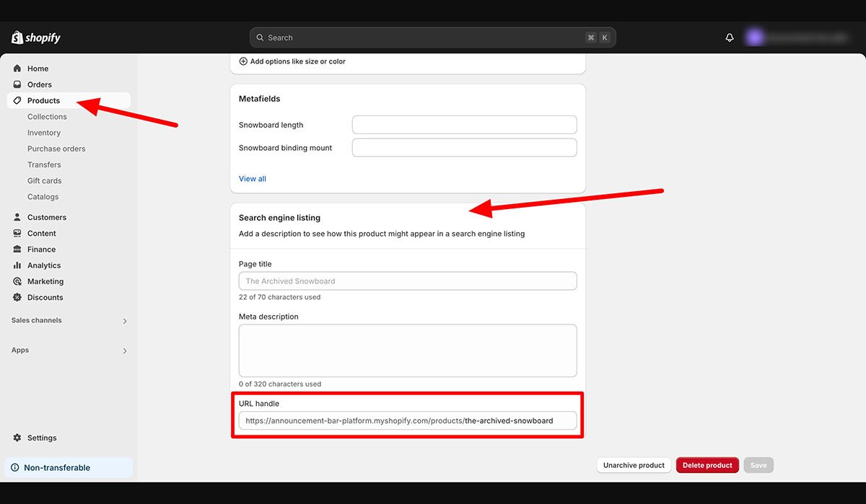Screen dimensions: 866x504
Task: Open the Marketing section
Action: 44,280
